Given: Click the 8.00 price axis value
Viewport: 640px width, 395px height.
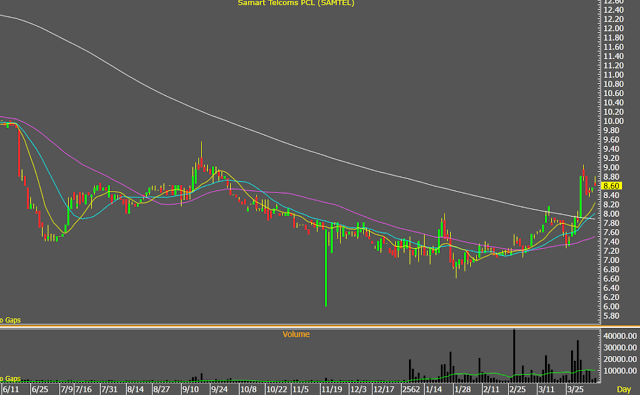Looking at the screenshot, I should click(x=612, y=214).
